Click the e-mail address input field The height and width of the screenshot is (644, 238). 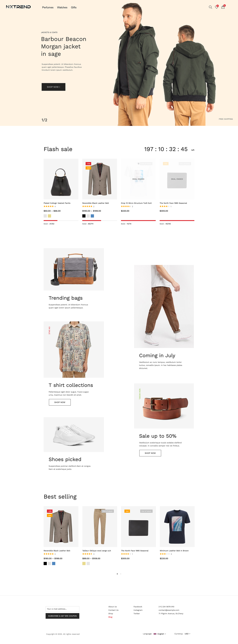pyautogui.click(x=62, y=609)
